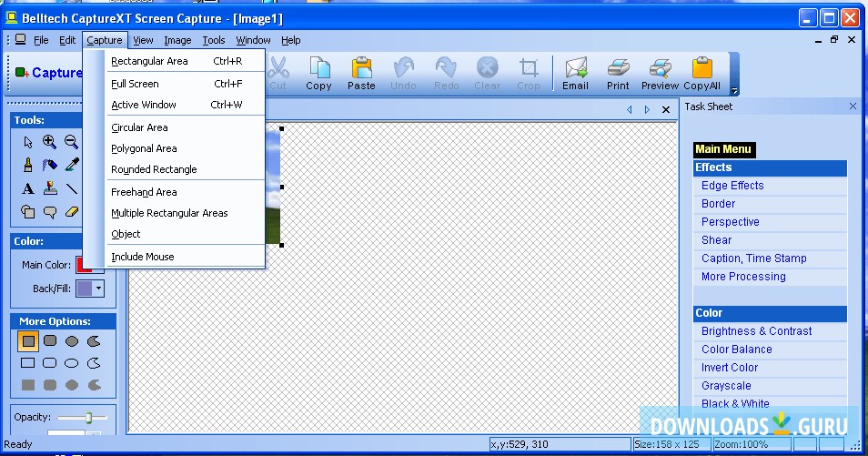Screen dimensions: 868x456
Task: Click the Undo toolbar button
Action: [x=404, y=73]
